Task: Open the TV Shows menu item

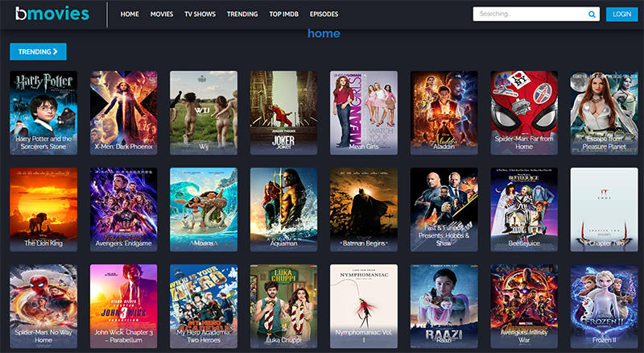Action: click(x=200, y=14)
